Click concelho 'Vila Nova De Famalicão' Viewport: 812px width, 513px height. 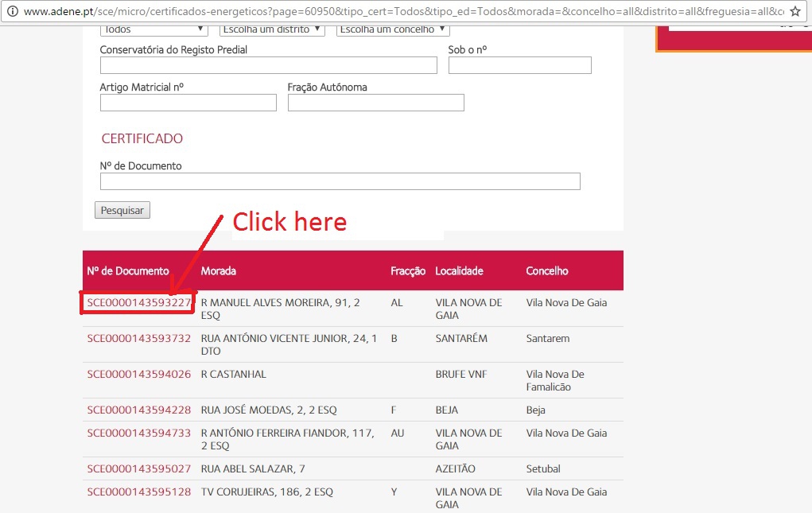point(555,380)
